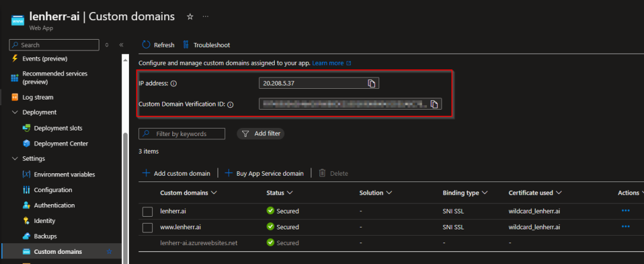The height and width of the screenshot is (264, 644).
Task: Check the www.lenherr.ai row checkbox
Action: 147,227
